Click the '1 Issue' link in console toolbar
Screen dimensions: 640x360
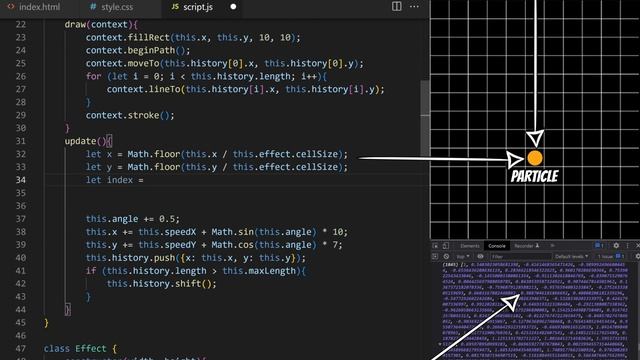[x=611, y=256]
